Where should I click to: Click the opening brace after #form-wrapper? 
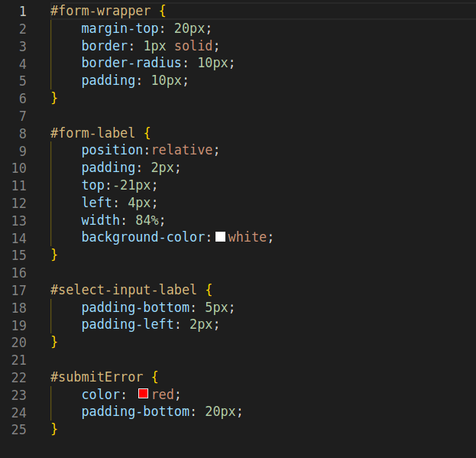[163, 11]
